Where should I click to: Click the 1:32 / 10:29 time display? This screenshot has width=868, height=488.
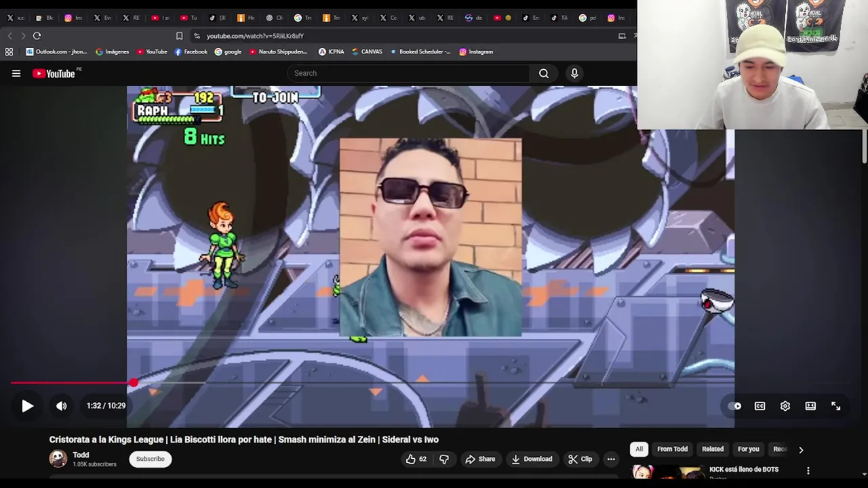[106, 405]
